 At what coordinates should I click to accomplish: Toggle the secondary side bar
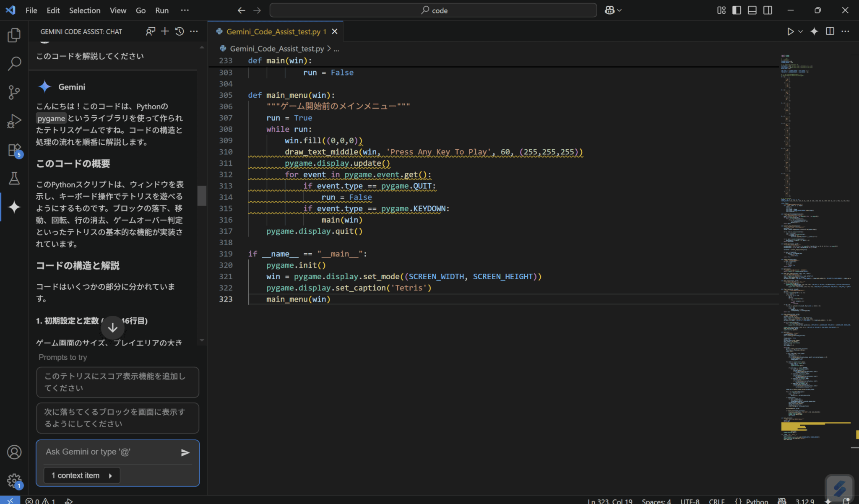pyautogui.click(x=768, y=10)
